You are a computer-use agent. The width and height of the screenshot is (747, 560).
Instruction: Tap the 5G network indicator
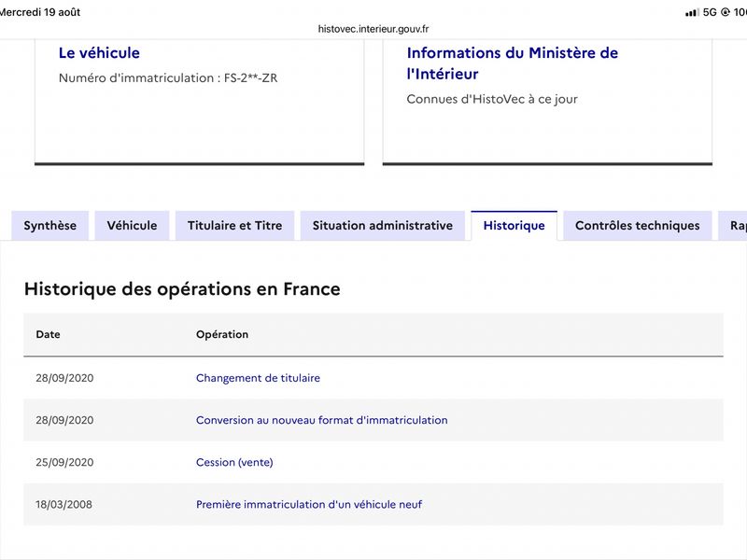tap(710, 12)
